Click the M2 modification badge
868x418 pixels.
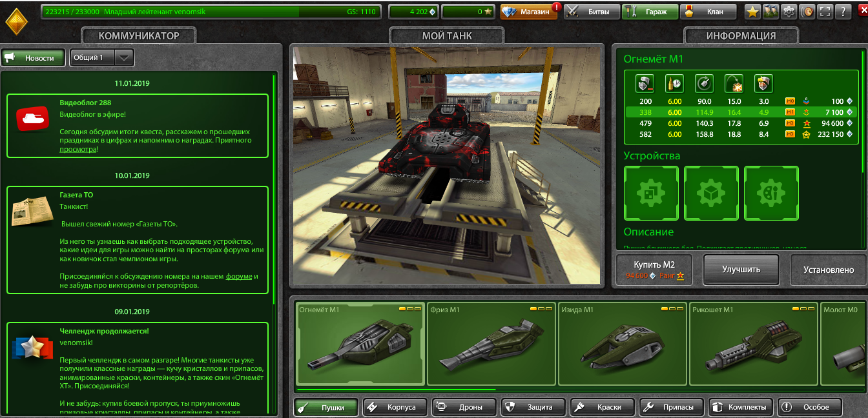[x=789, y=123]
